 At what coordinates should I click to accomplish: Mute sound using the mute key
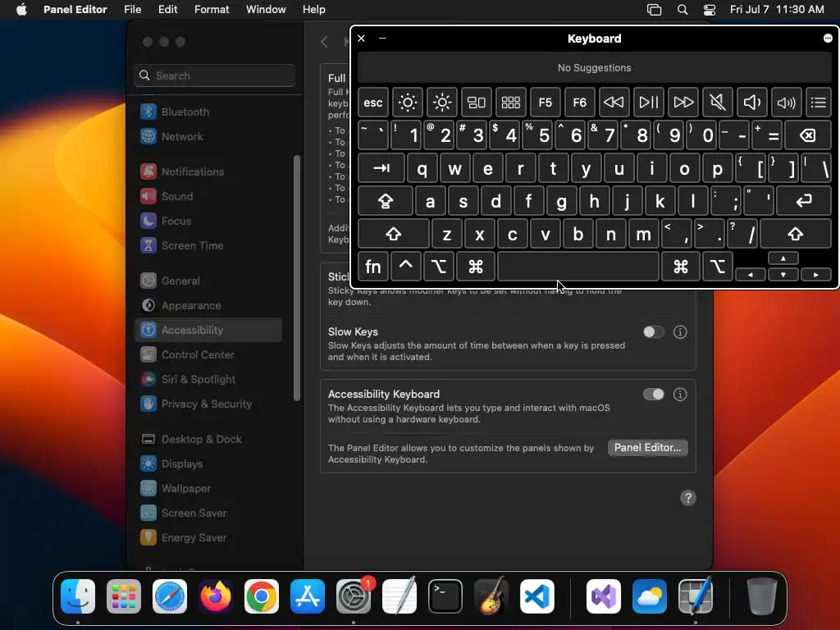(717, 103)
